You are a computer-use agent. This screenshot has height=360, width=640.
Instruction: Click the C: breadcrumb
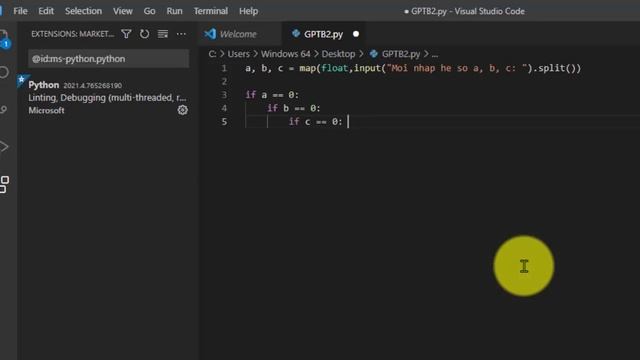click(212, 54)
